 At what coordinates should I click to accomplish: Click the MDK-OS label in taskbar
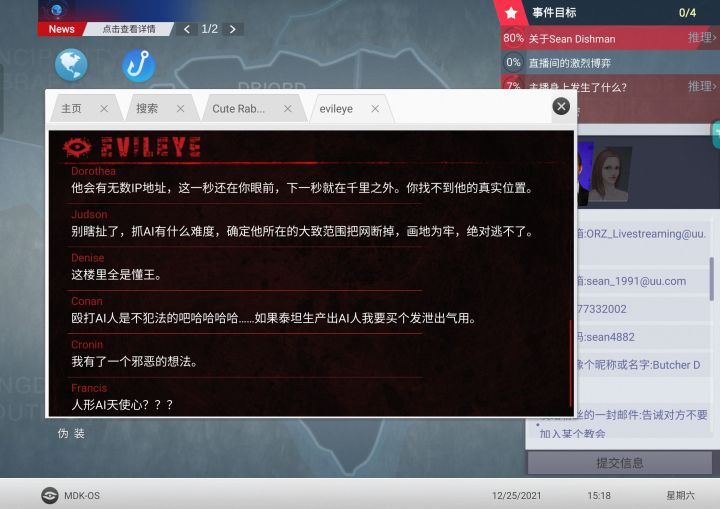82,496
